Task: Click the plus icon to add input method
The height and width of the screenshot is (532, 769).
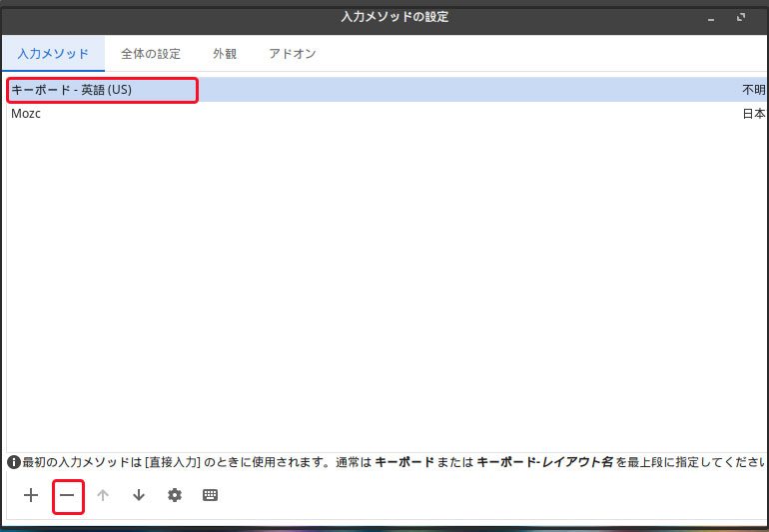Action: click(x=31, y=495)
